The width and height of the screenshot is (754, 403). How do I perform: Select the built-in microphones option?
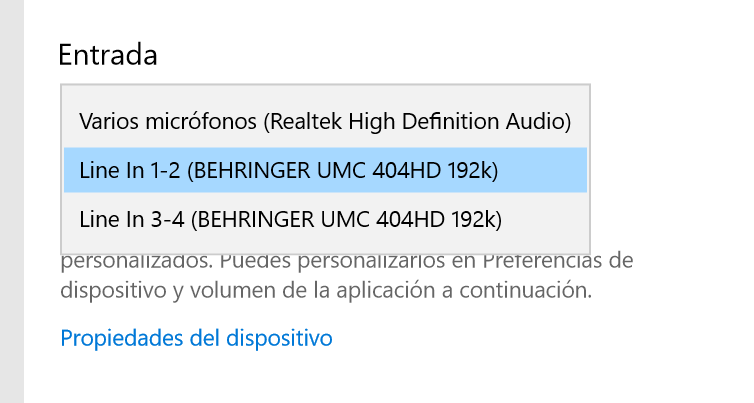(325, 122)
